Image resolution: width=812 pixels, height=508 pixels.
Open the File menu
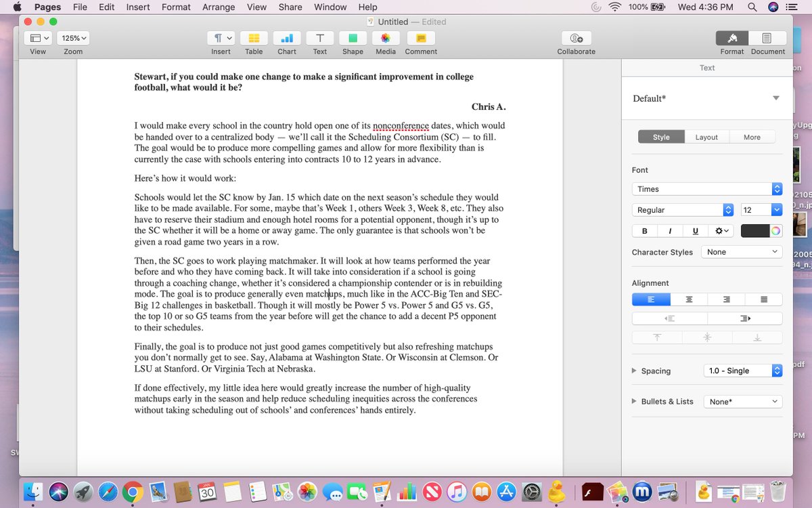point(80,7)
